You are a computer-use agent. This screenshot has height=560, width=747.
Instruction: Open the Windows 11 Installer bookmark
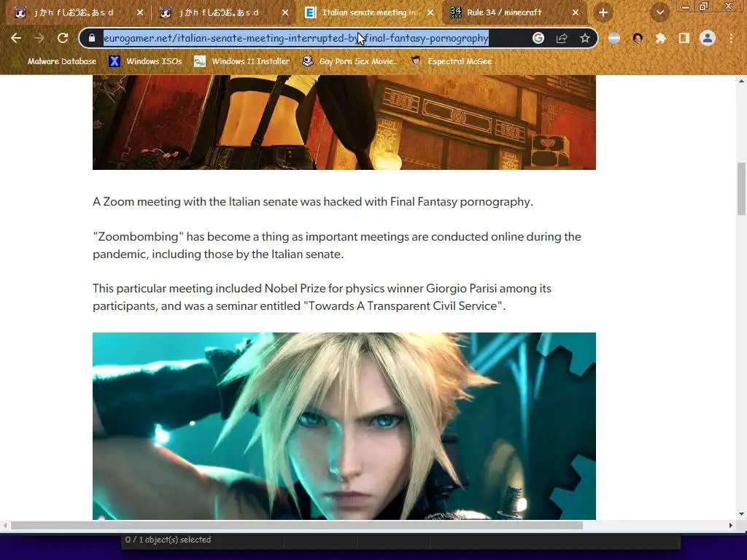242,61
